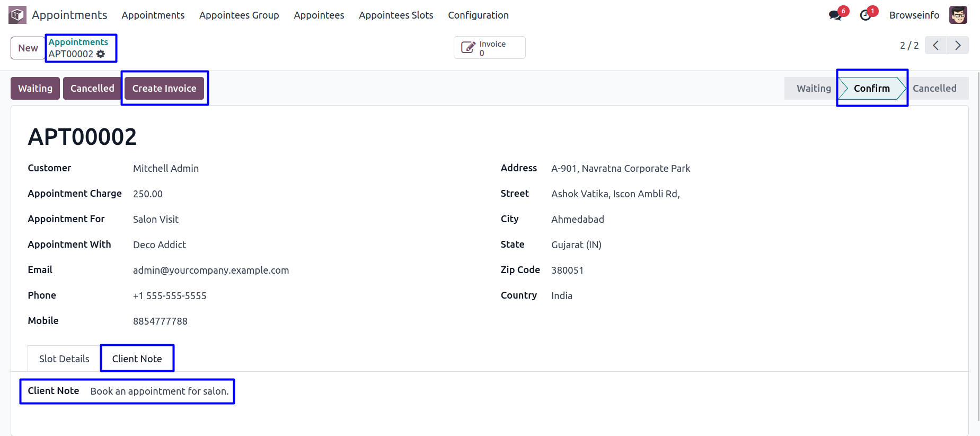The width and height of the screenshot is (980, 436).
Task: Click the Appointments app logo icon
Action: pos(17,15)
